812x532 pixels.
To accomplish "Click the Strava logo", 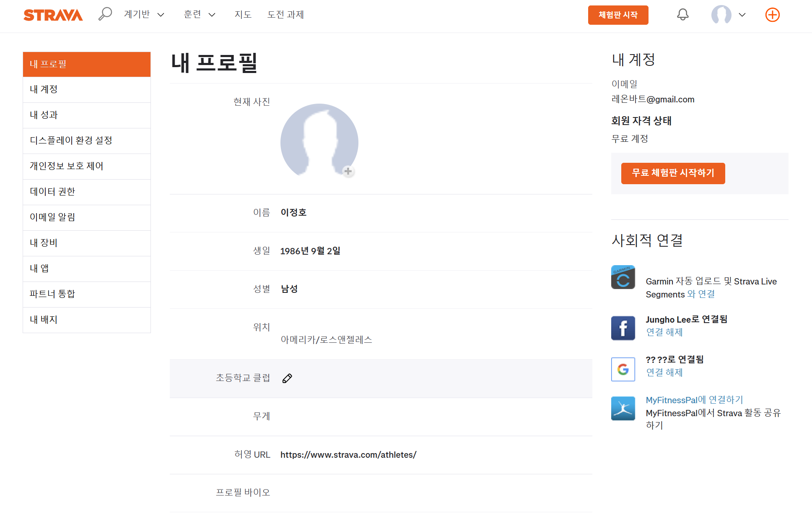I will 53,15.
